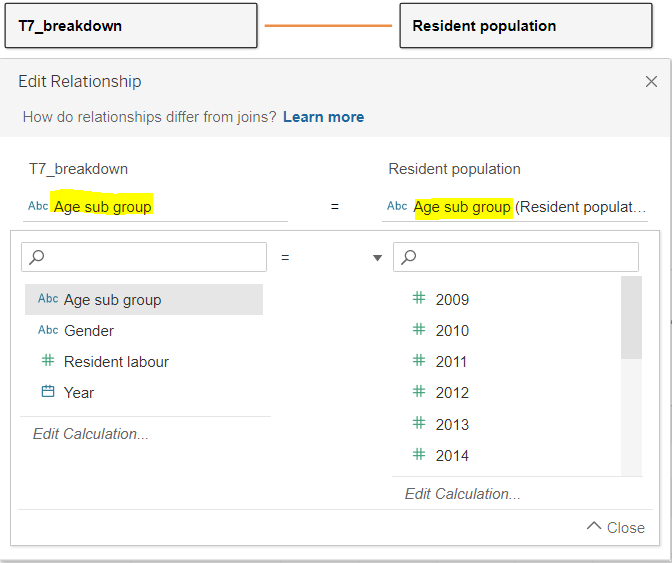Select the Year date field
The image size is (672, 563).
point(79,392)
